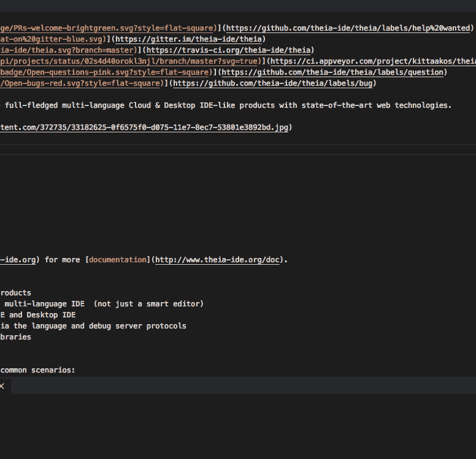Click the line ending 'braries'
Screen dimensions: 476x459
pos(15,337)
